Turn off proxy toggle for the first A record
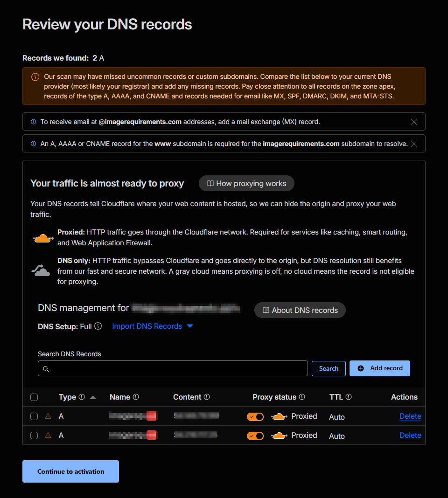Screen dimensions: 448x498 point(255,417)
